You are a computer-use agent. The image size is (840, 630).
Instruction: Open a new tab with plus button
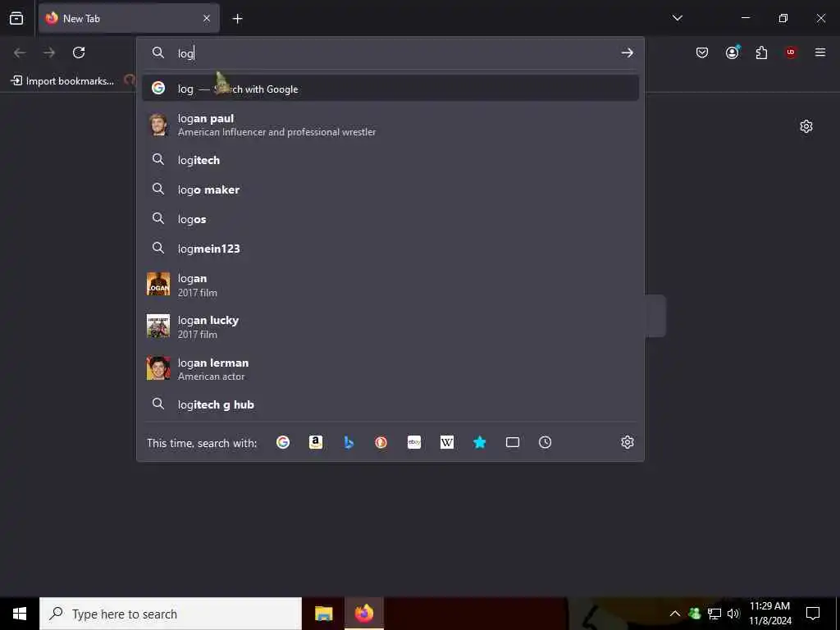coord(237,19)
